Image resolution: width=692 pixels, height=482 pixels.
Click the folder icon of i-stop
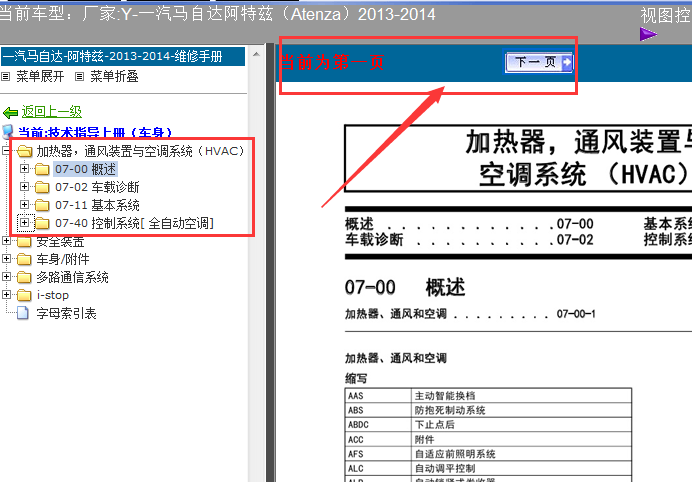24,295
